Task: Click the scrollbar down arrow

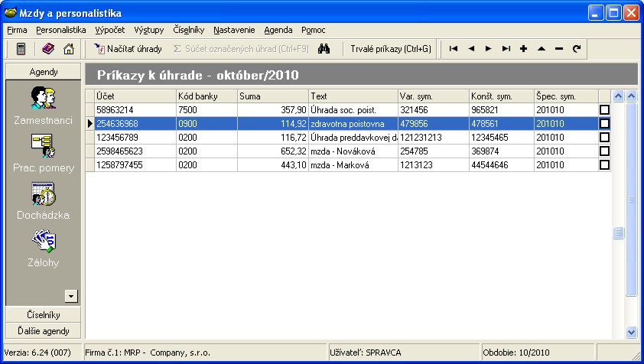Action: click(631, 332)
